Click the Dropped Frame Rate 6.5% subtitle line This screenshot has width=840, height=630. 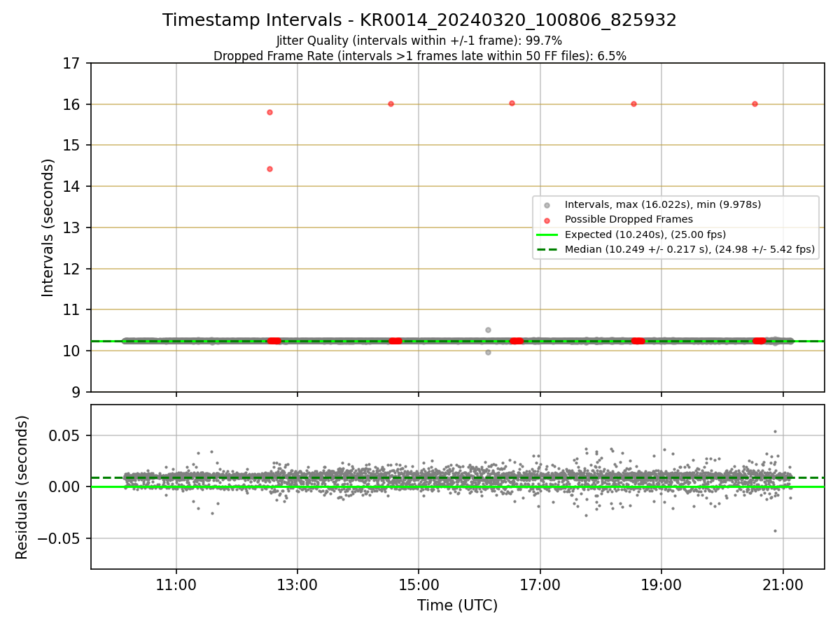pos(419,56)
